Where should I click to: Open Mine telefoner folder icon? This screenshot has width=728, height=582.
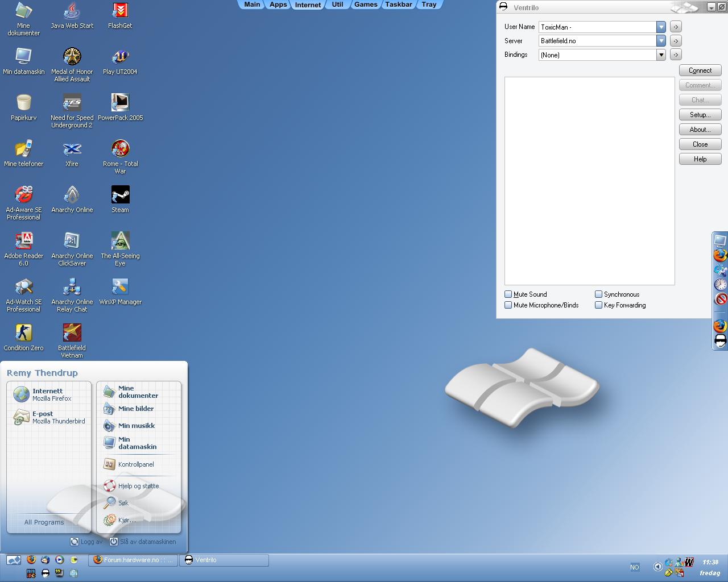click(23, 153)
